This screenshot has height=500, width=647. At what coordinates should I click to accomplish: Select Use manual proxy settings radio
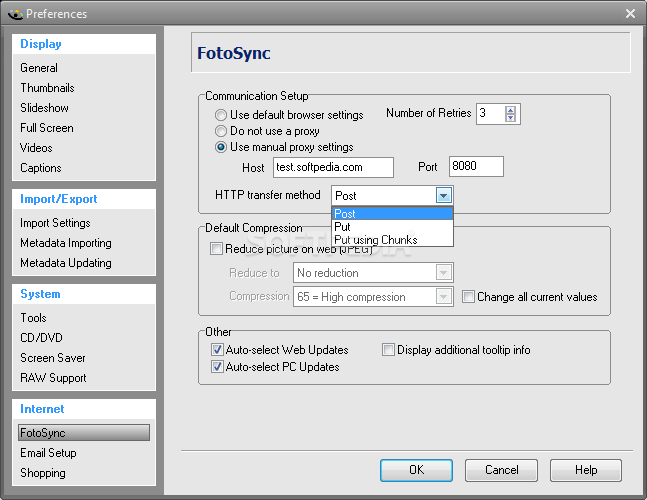(221, 147)
